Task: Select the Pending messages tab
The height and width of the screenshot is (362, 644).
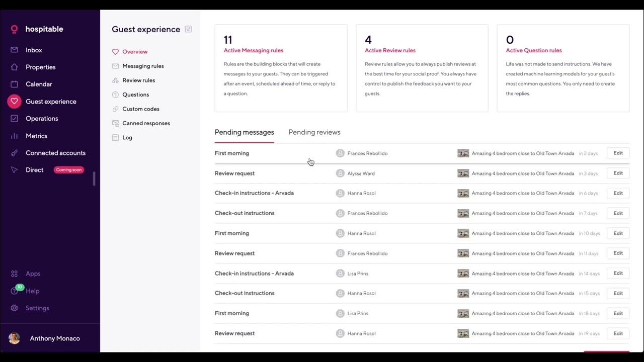Action: point(245,132)
